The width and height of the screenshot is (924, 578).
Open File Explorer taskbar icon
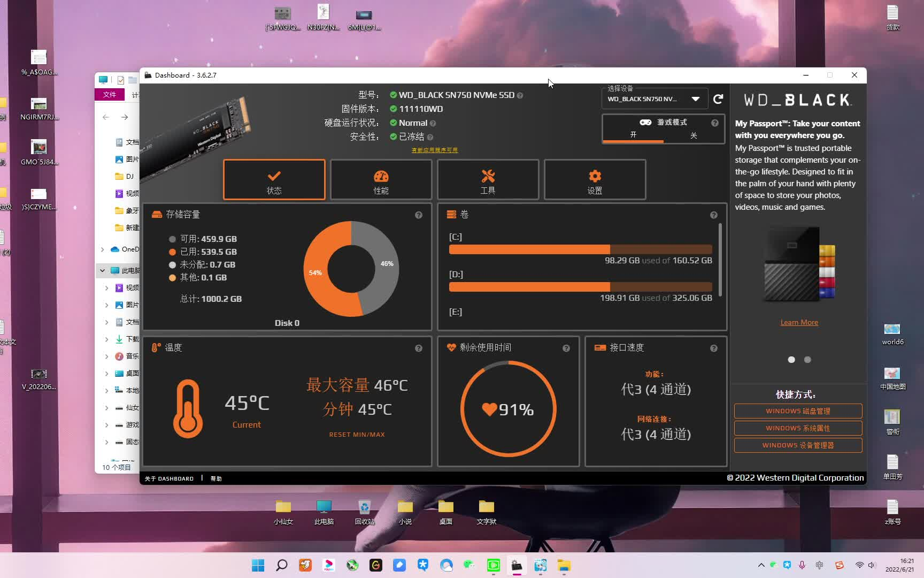click(x=564, y=565)
